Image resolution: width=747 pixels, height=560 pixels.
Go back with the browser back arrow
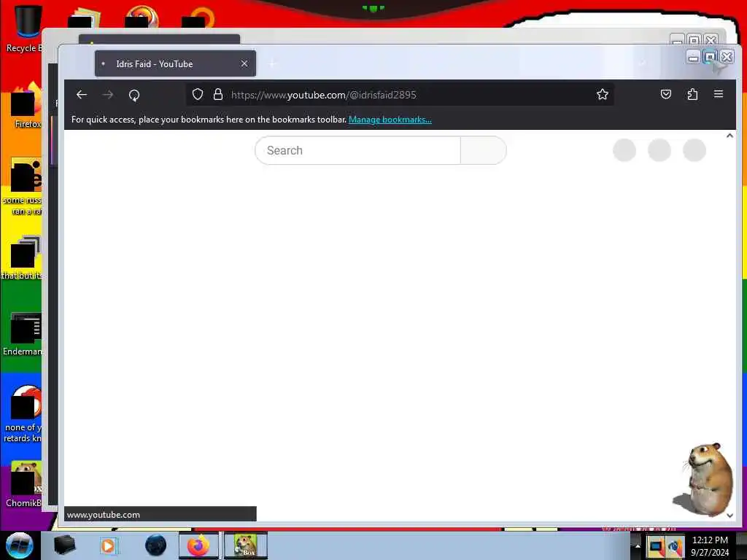coord(82,95)
